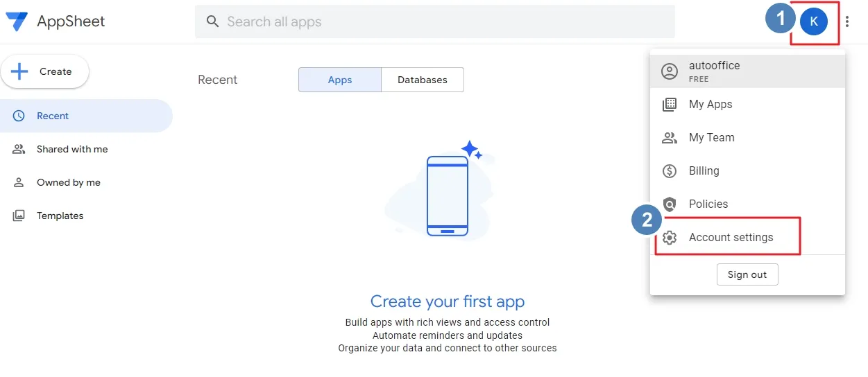Click the autooffice account name

click(714, 65)
